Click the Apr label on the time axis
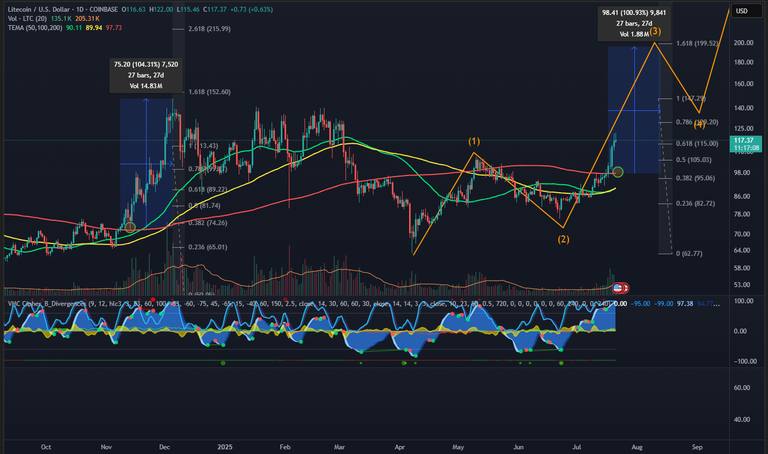Screen dimensions: 768x454 tap(400, 447)
